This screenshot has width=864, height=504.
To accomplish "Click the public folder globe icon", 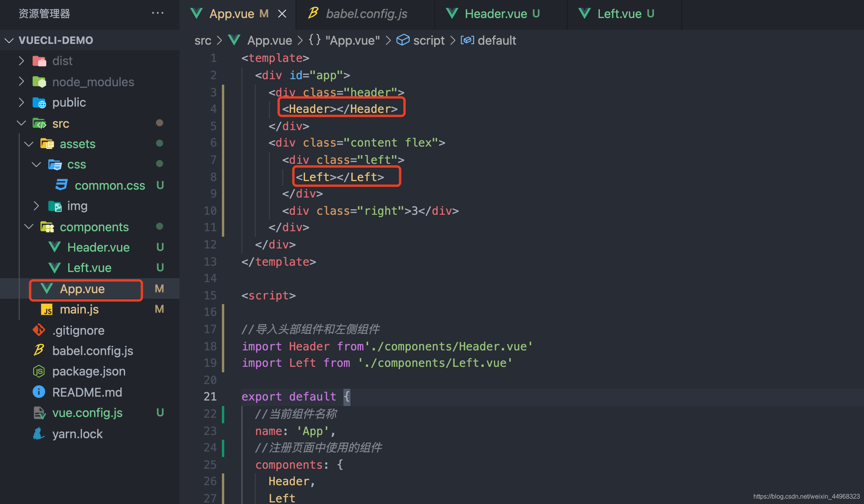I will pos(39,102).
